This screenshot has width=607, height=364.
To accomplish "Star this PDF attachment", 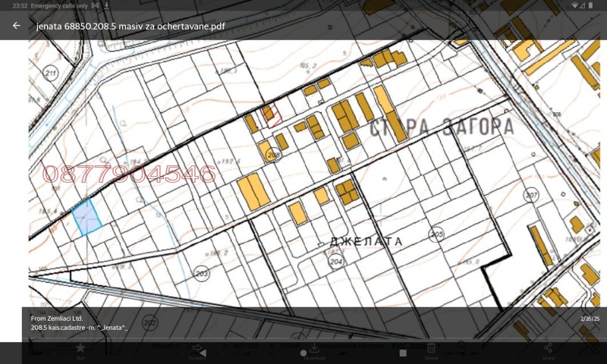I will tap(80, 349).
